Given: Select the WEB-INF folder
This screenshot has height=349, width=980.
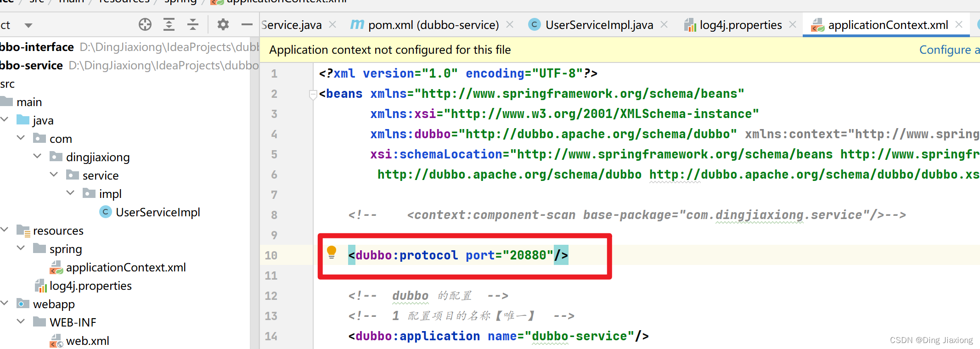Looking at the screenshot, I should pyautogui.click(x=73, y=322).
